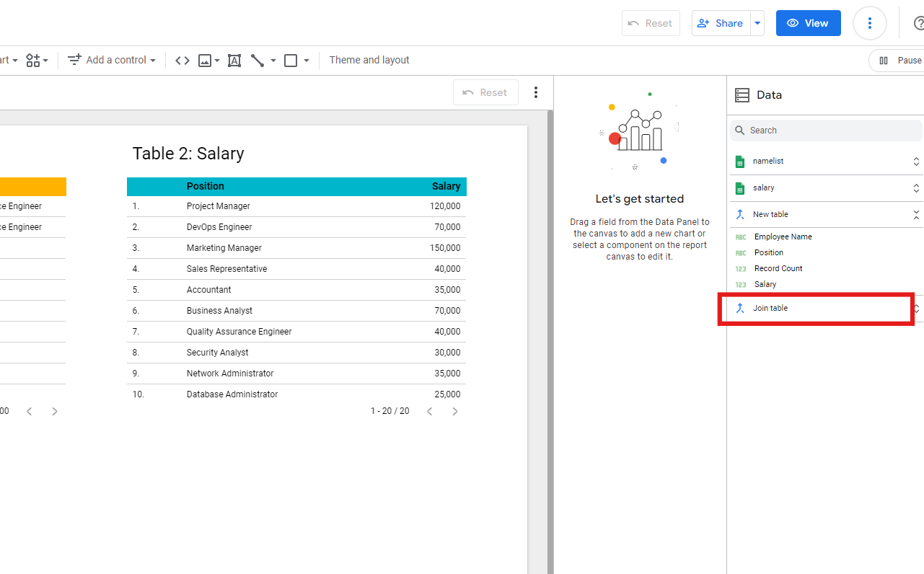This screenshot has width=924, height=574.
Task: Go to next page of Salary table
Action: [x=454, y=411]
